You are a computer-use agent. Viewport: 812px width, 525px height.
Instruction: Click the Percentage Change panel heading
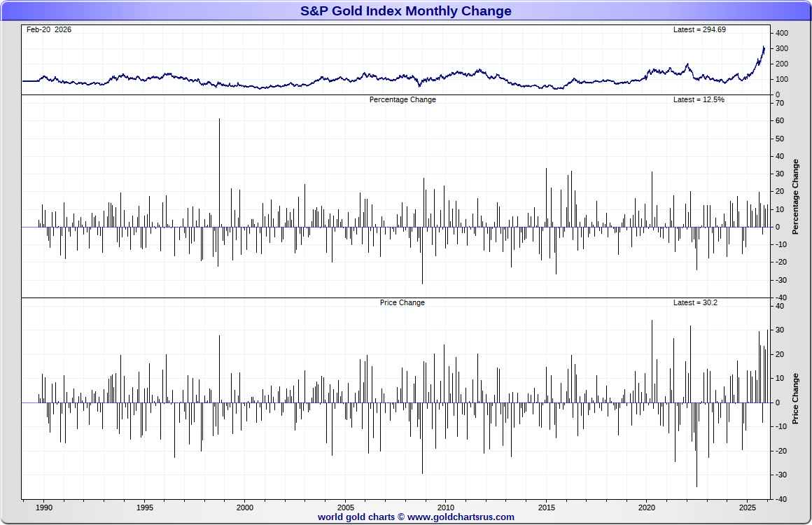tap(402, 99)
